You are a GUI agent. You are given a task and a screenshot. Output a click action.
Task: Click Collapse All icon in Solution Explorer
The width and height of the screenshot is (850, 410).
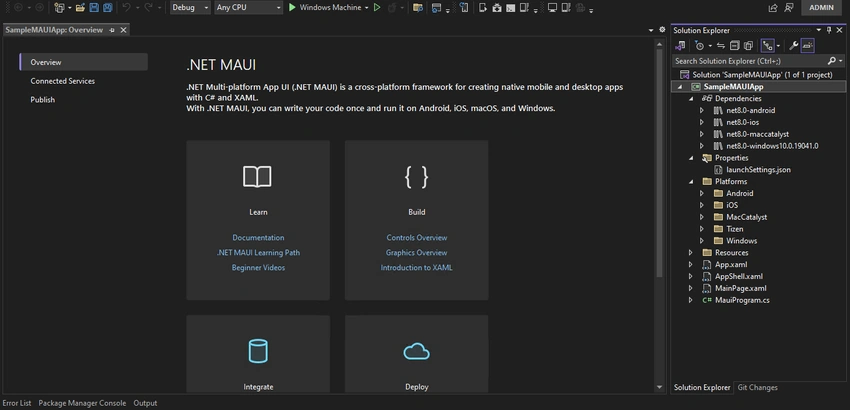734,46
